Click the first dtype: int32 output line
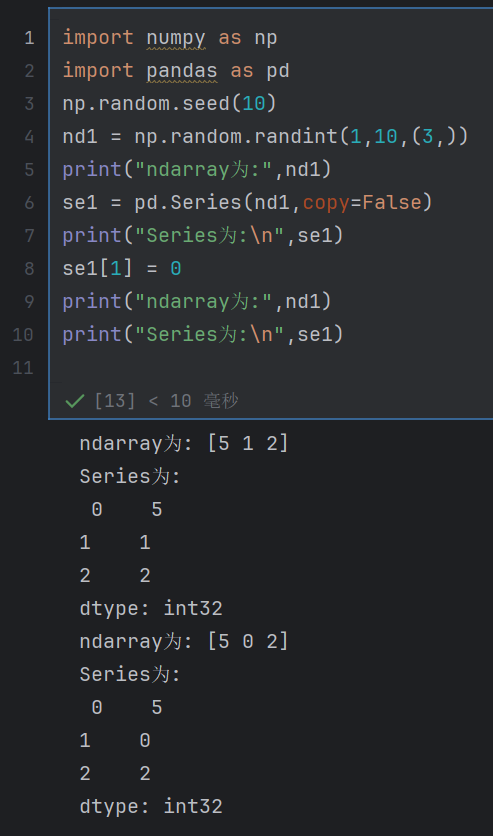The image size is (493, 836). [x=151, y=608]
